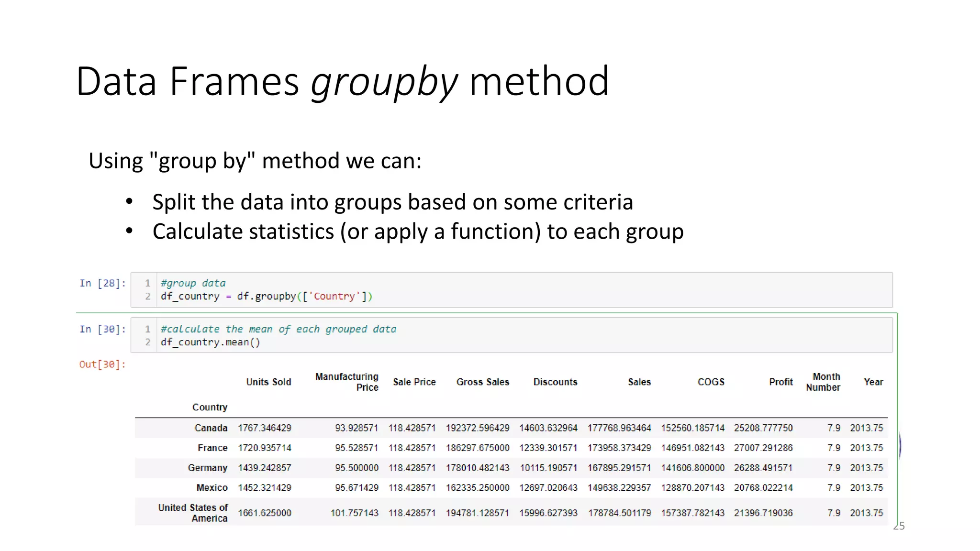980x551 pixels.
Task: Click France's Profit value 27007.291286
Action: click(x=763, y=448)
